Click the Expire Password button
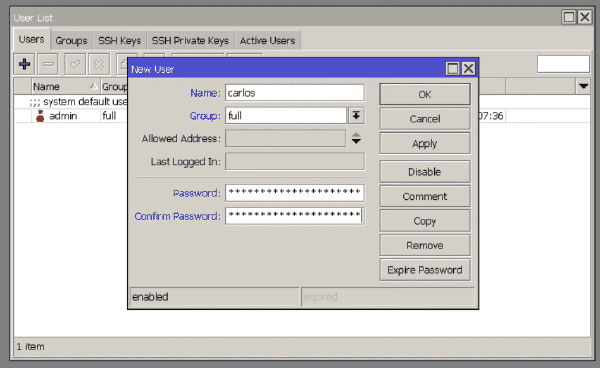600x368 pixels. click(x=425, y=270)
